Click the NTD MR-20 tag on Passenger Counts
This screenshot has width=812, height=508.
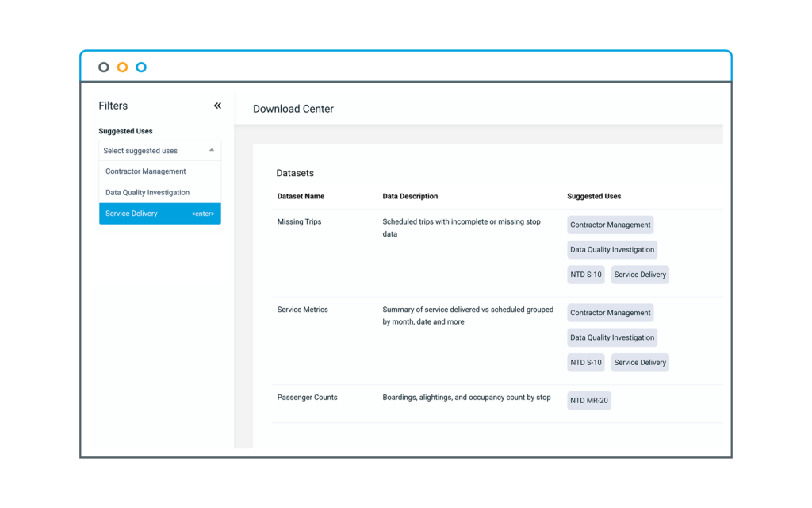[588, 400]
